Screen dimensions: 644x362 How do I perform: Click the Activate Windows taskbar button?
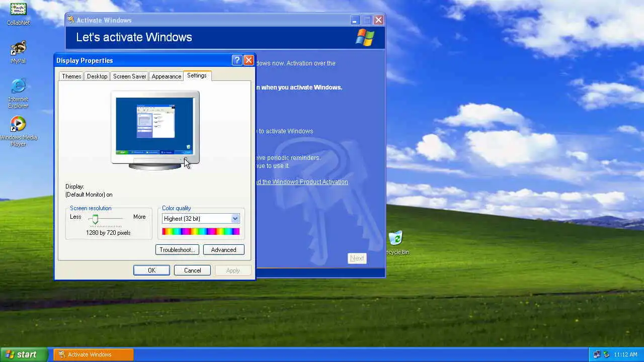coord(94,354)
